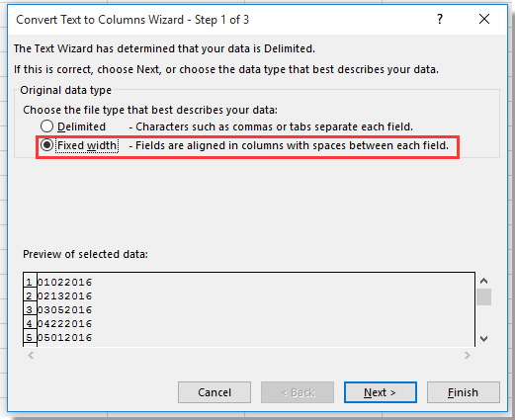
Task: Click the preview scroll up arrow
Action: [483, 281]
